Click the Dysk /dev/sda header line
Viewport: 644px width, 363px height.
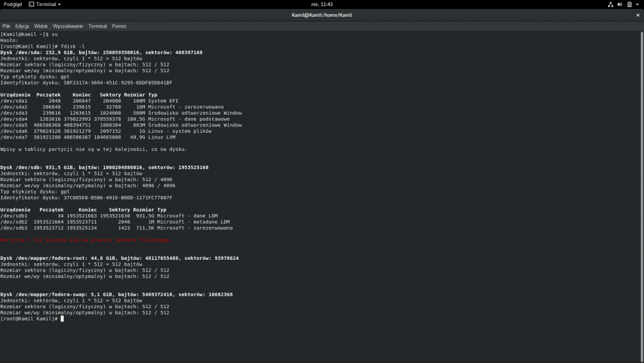[x=102, y=52]
